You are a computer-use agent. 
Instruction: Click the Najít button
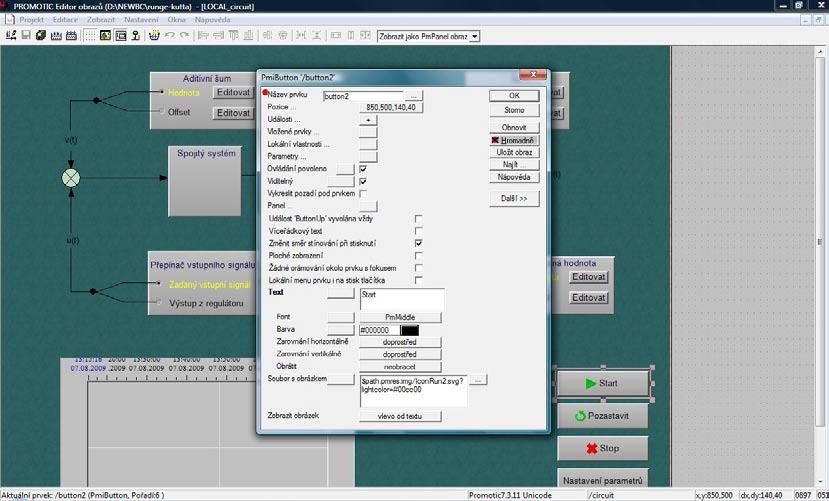[514, 164]
